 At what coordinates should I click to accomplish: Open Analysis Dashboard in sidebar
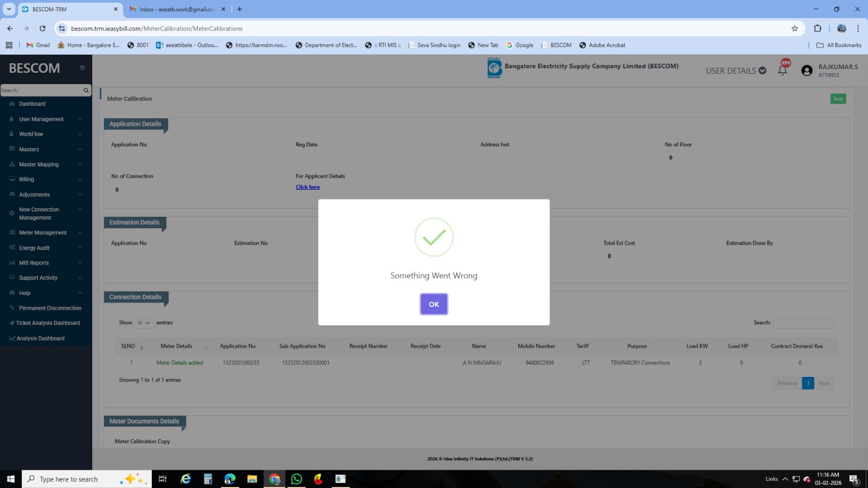point(40,338)
